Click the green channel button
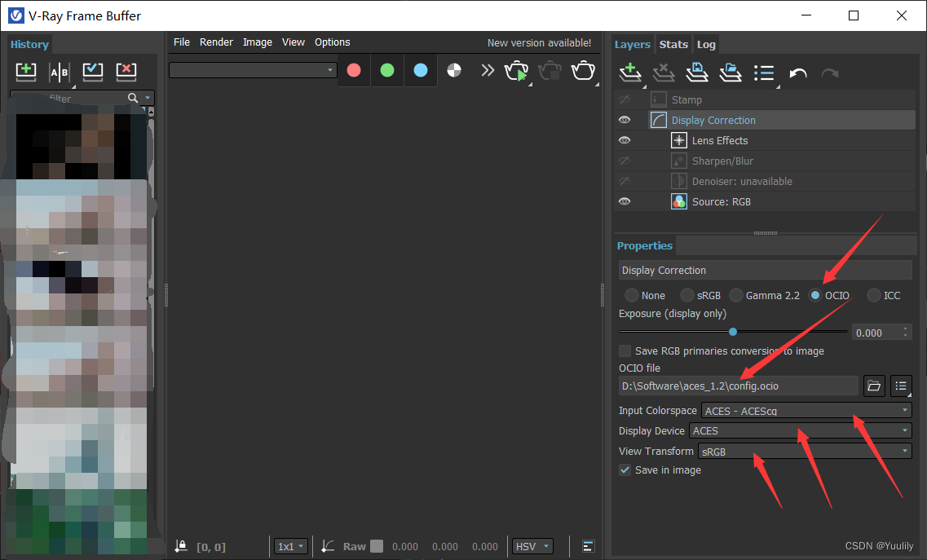The height and width of the screenshot is (560, 927). pos(387,71)
